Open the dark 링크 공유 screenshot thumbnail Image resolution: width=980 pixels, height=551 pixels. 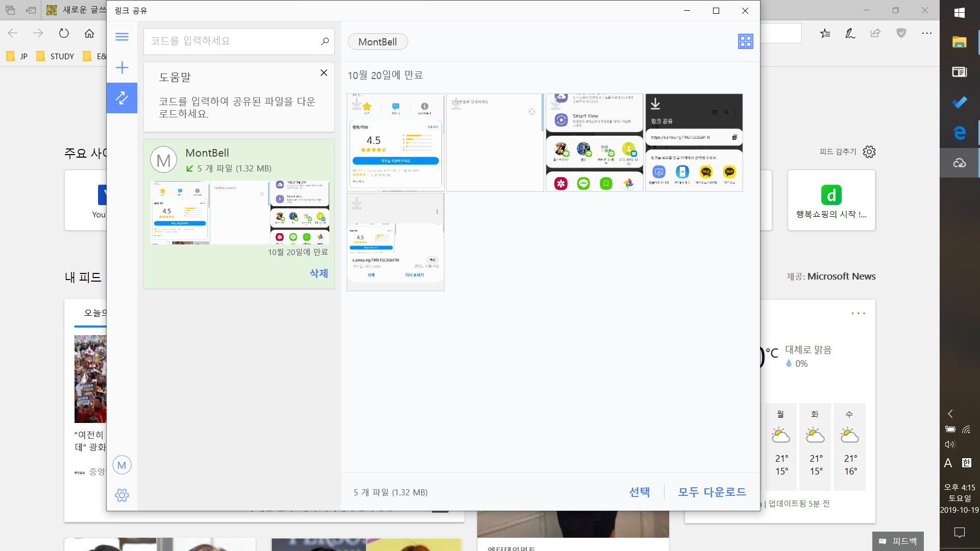click(x=694, y=142)
